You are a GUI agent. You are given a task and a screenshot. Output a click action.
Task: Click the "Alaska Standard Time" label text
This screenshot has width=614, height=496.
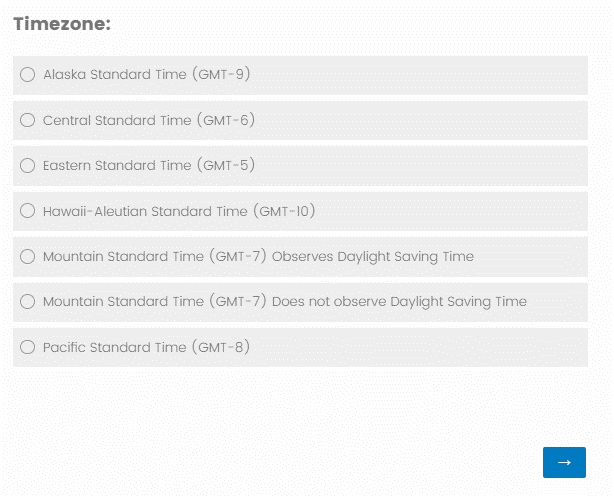pyautogui.click(x=114, y=75)
